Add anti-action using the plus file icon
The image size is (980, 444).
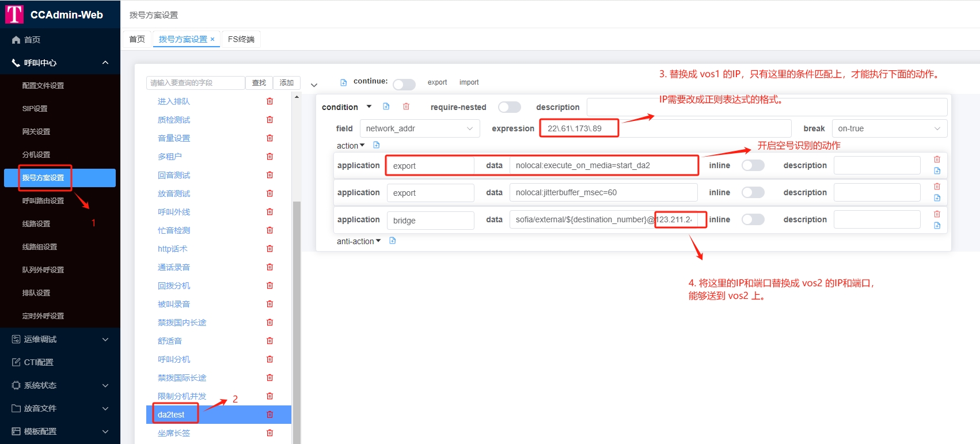pos(393,241)
